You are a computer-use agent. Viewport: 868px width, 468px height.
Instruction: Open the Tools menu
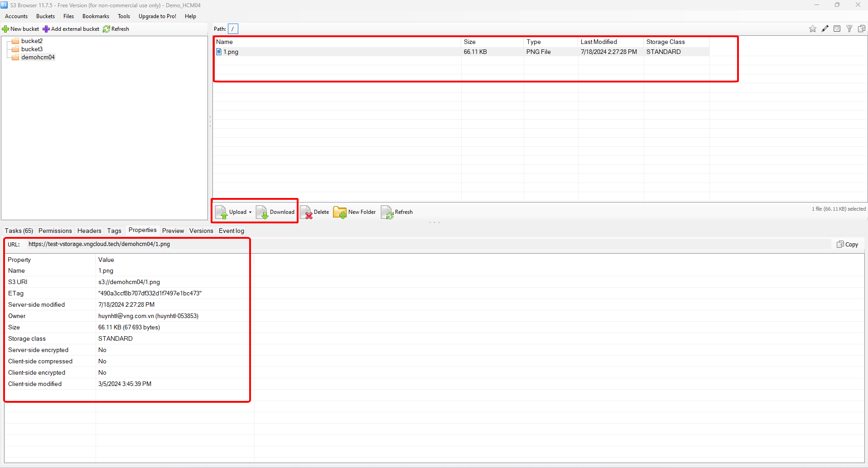pos(124,16)
